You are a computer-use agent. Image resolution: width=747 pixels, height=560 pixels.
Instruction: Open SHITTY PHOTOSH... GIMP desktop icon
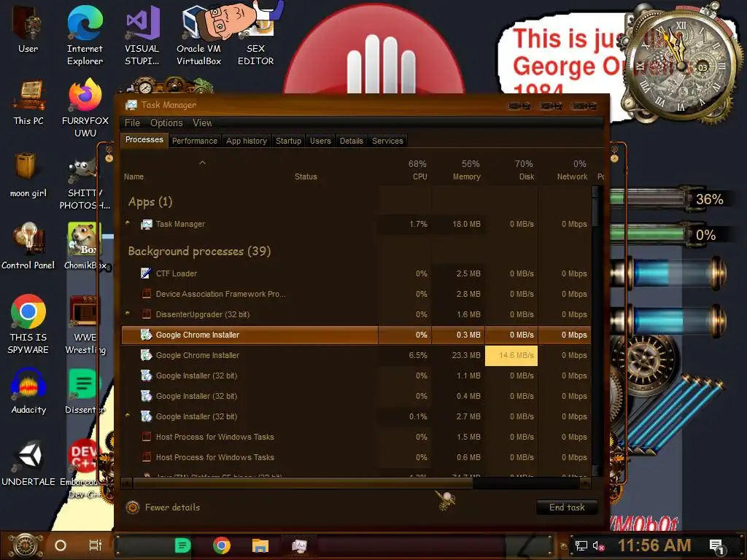click(85, 184)
